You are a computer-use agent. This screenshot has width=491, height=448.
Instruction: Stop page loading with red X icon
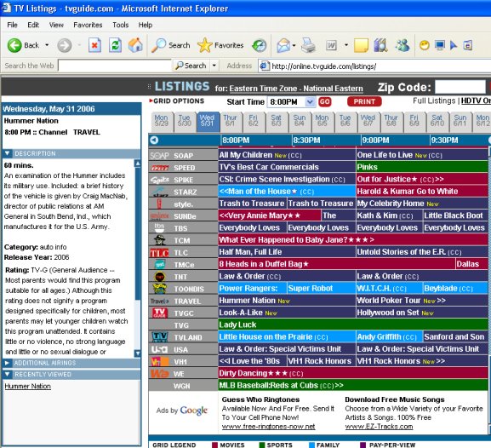tap(94, 45)
